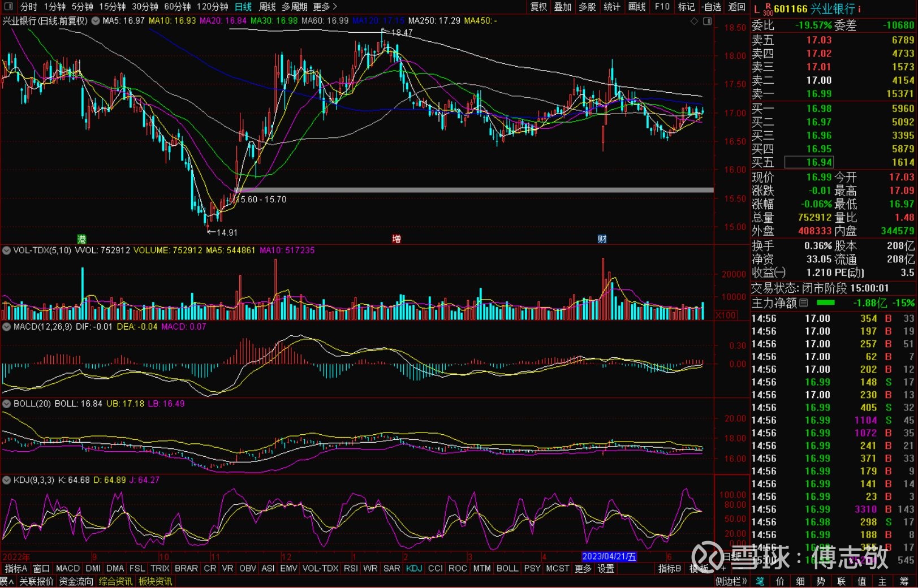The height and width of the screenshot is (588, 918).
Task: Click the 财 event marker on the chart
Action: 602,239
